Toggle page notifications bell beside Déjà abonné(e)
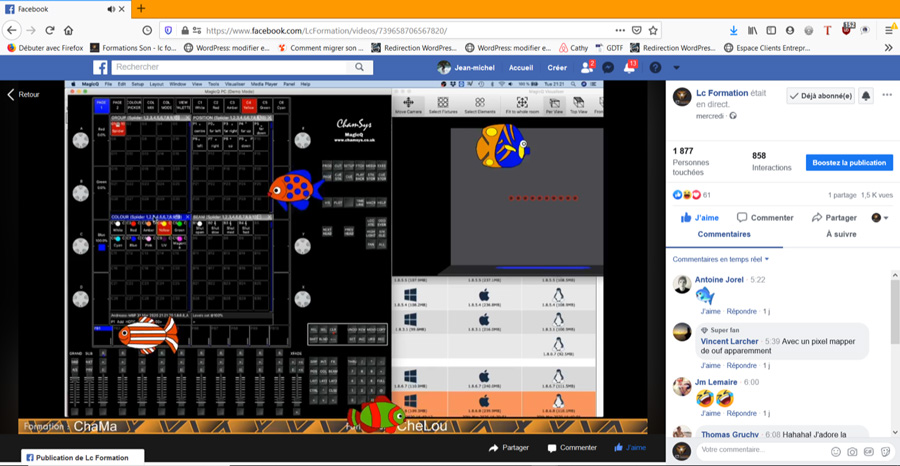The width and height of the screenshot is (900, 466). click(x=866, y=96)
